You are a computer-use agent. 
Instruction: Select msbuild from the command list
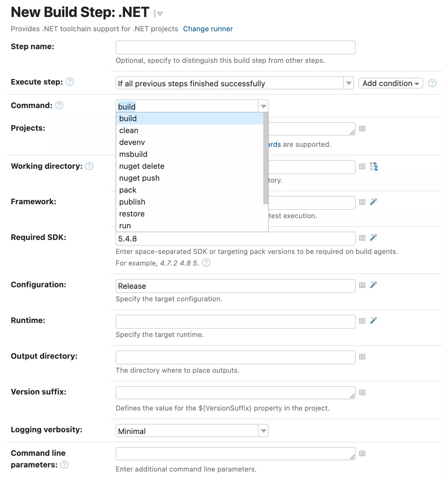point(133,154)
